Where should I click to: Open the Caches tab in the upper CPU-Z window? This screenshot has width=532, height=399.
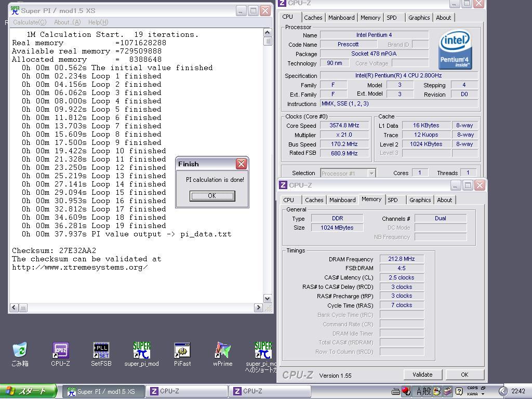coord(313,18)
